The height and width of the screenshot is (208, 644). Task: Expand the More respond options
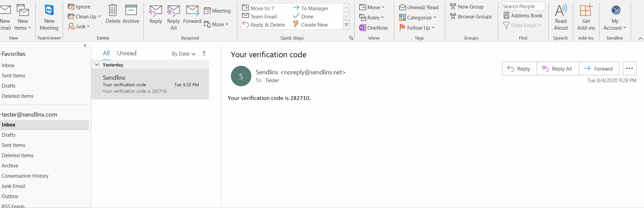[216, 24]
